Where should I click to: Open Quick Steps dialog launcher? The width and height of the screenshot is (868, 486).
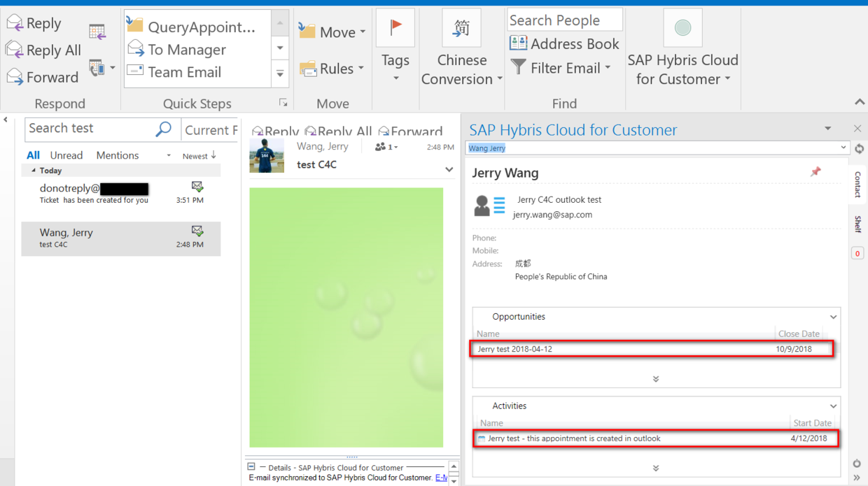coord(283,103)
